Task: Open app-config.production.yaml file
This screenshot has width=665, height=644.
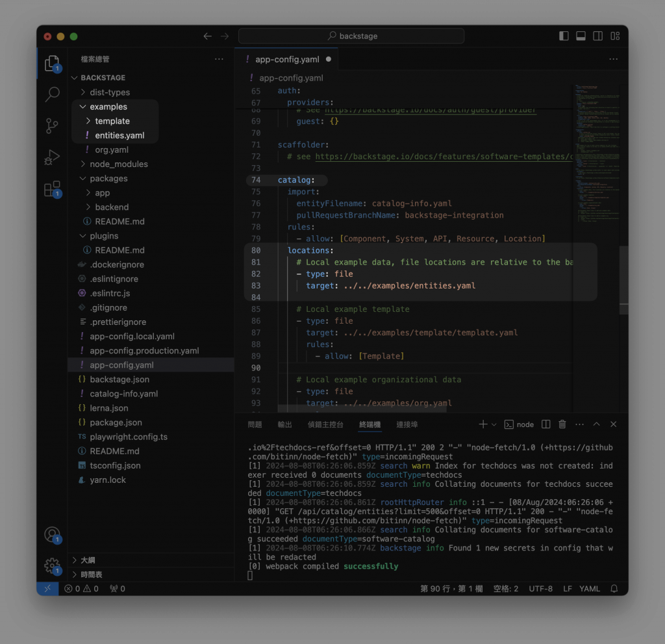Action: 150,351
